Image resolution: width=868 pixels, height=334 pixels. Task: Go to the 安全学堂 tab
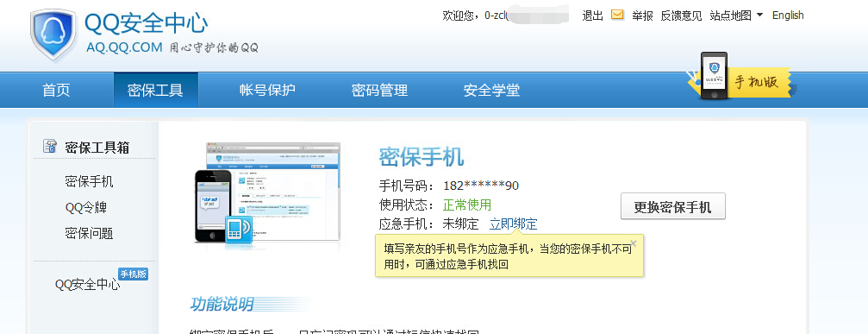491,90
